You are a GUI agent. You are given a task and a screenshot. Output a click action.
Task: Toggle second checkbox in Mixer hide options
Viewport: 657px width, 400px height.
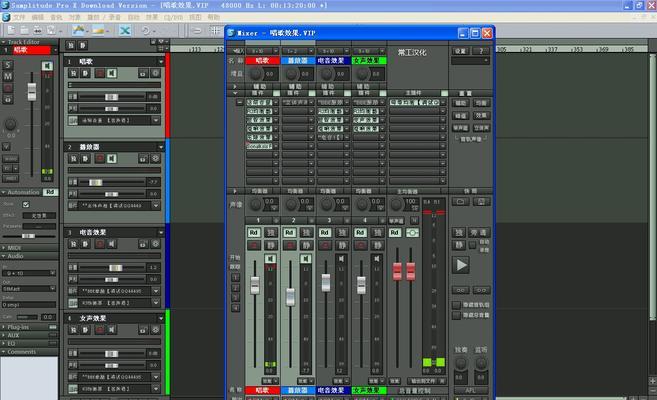(457, 315)
